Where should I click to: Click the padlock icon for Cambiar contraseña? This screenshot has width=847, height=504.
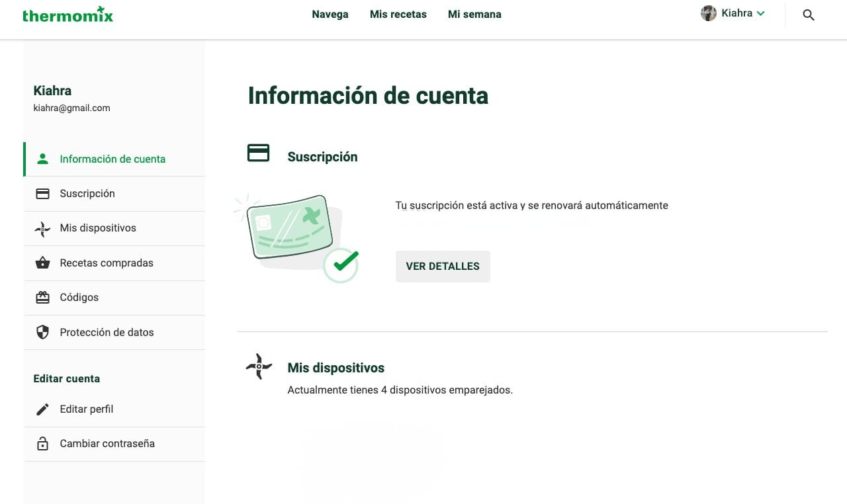pyautogui.click(x=42, y=444)
